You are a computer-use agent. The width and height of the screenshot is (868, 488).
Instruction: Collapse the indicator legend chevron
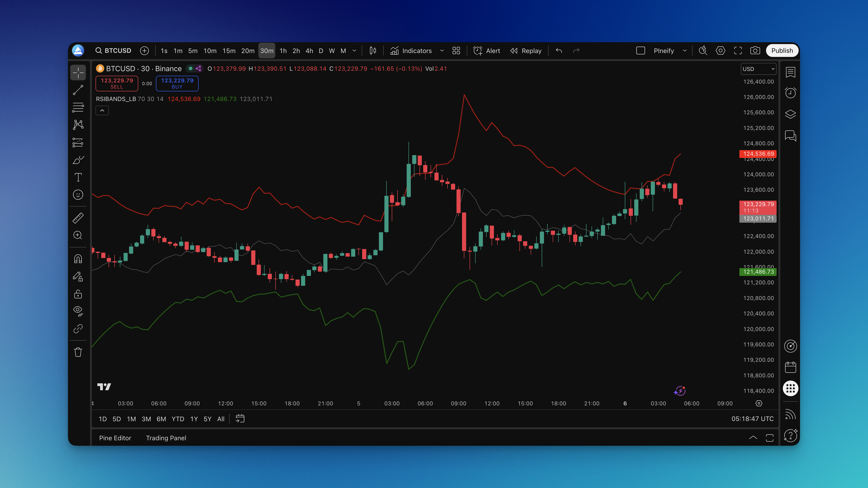click(102, 110)
